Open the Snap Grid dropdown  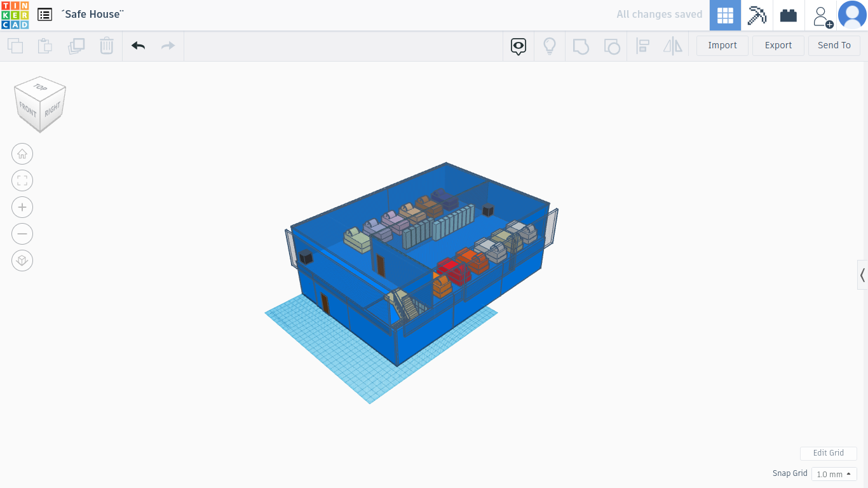[834, 474]
